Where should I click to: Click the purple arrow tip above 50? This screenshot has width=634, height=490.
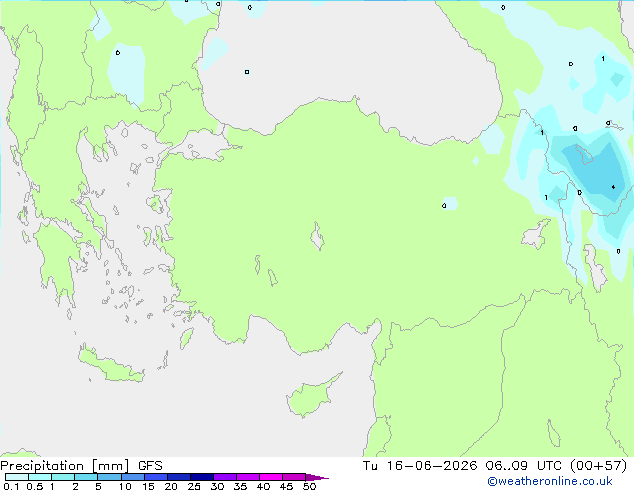click(x=317, y=477)
